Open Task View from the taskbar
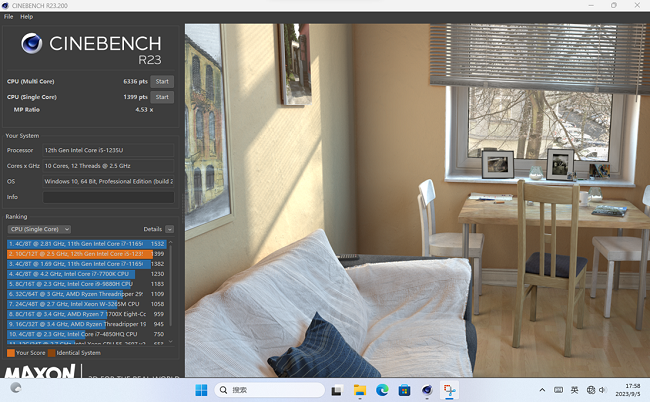 tap(337, 389)
